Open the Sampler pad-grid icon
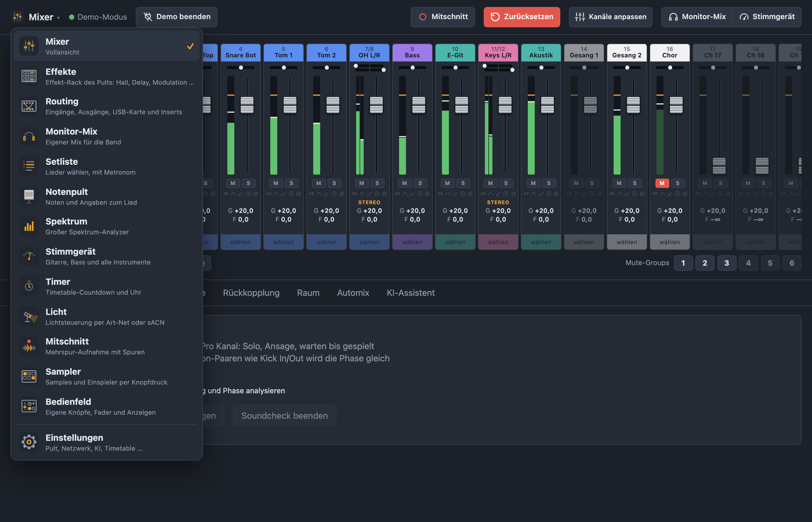 click(x=29, y=376)
